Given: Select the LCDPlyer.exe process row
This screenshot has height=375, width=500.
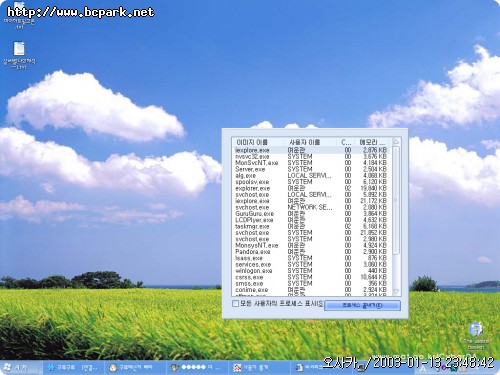Looking at the screenshot, I should (x=312, y=220).
